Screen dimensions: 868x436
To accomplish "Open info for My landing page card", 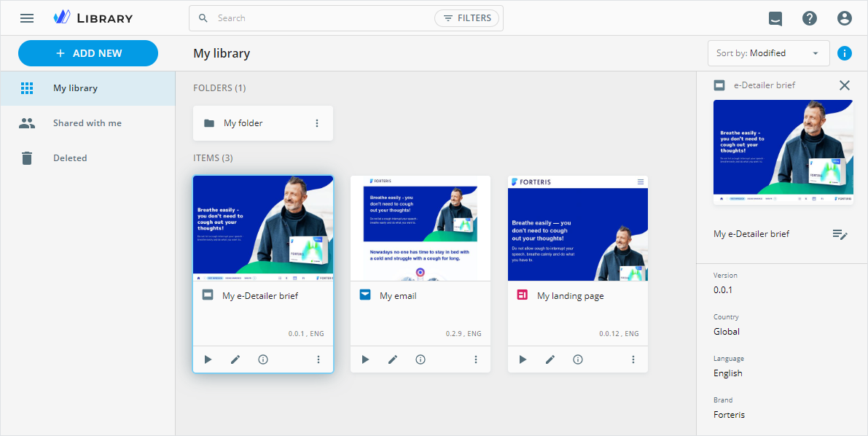I will point(578,359).
